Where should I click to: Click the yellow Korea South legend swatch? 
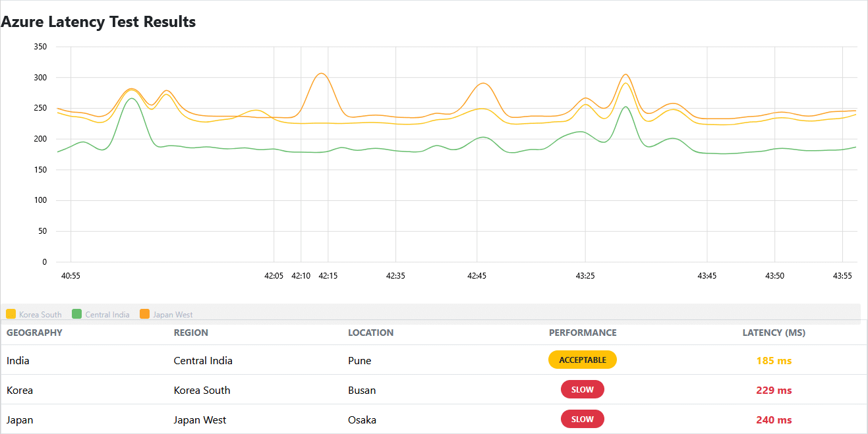coord(11,314)
